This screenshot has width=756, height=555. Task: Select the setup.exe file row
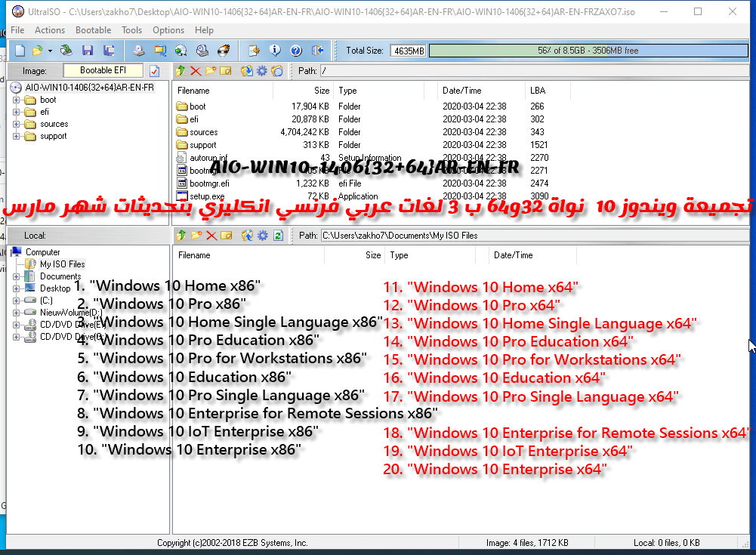point(363,196)
